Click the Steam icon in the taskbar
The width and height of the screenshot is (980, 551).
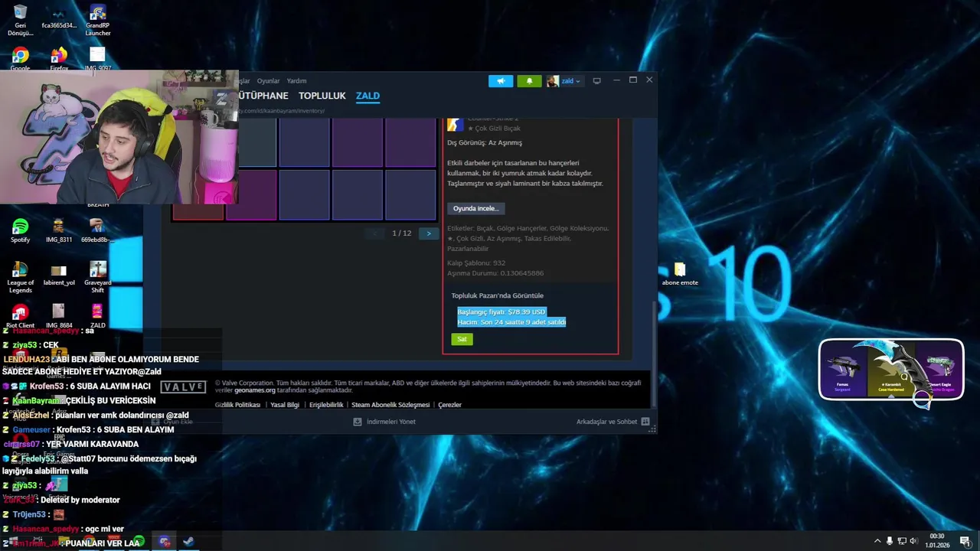coord(188,542)
